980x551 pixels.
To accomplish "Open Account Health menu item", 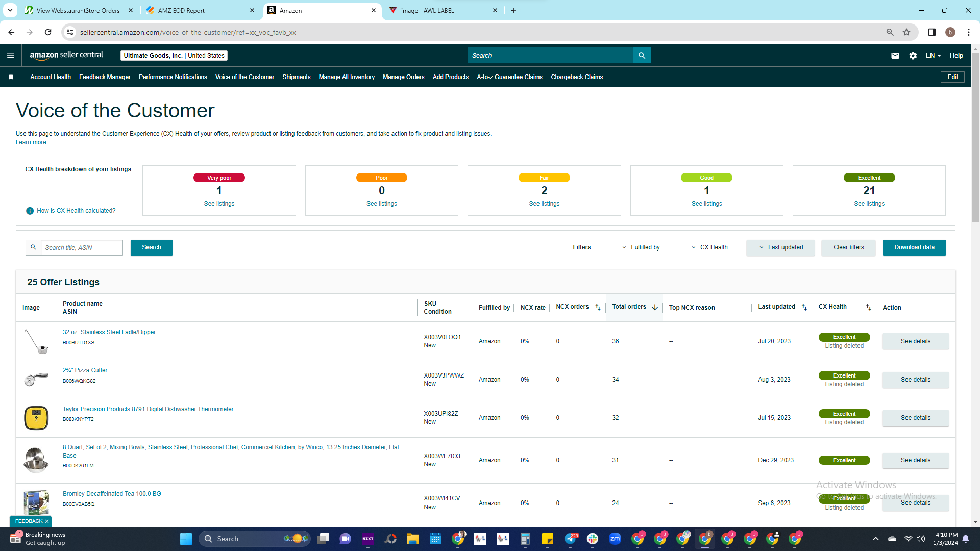I will pyautogui.click(x=51, y=77).
